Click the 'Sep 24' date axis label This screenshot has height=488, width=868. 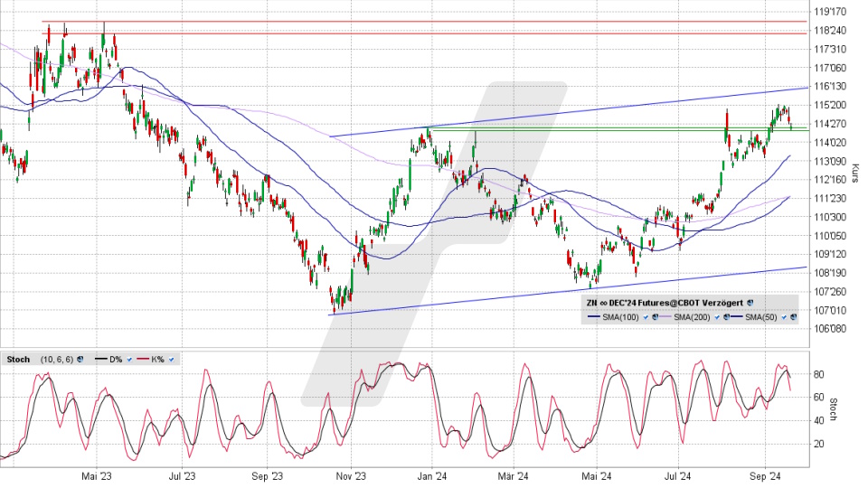click(765, 476)
